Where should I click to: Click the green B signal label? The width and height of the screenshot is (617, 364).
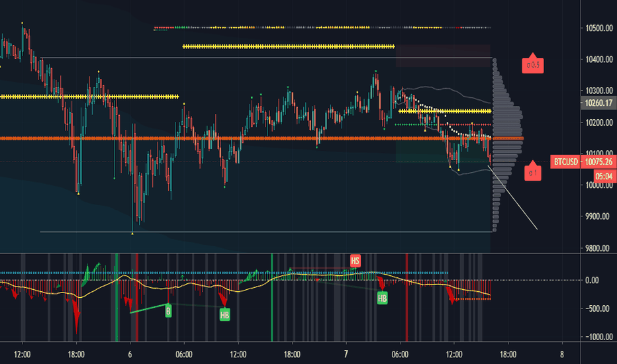pyautogui.click(x=168, y=311)
